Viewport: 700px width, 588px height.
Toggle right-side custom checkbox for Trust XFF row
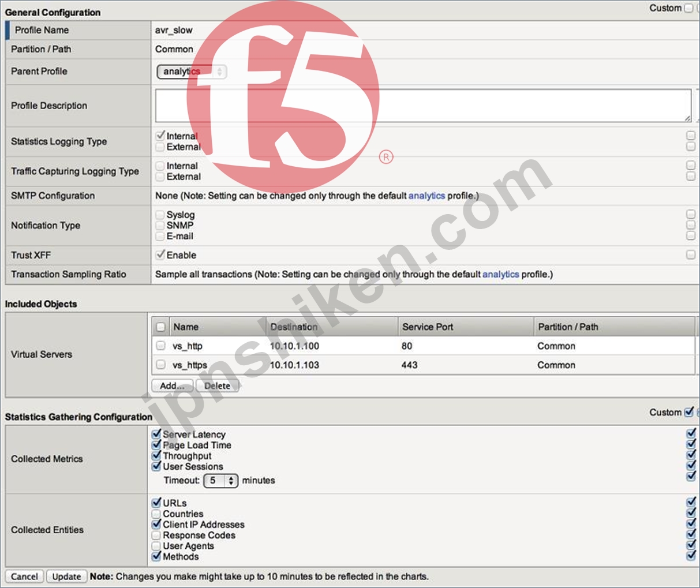coord(691,254)
